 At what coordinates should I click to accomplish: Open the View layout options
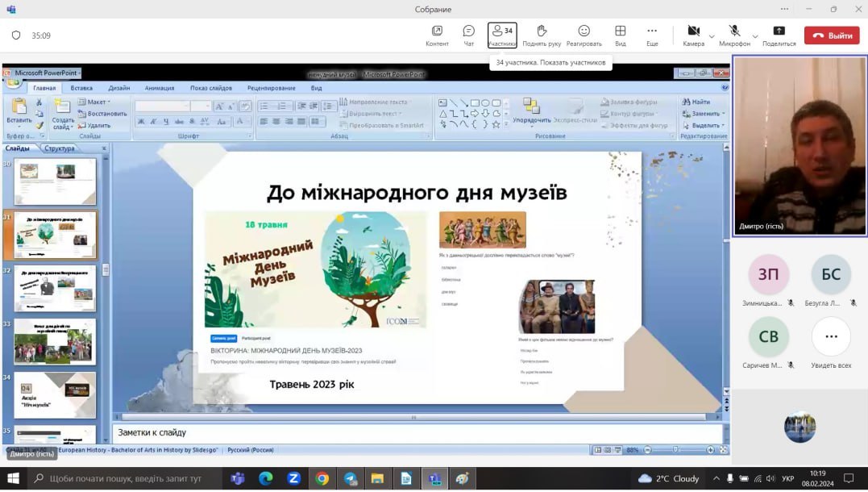tap(621, 35)
